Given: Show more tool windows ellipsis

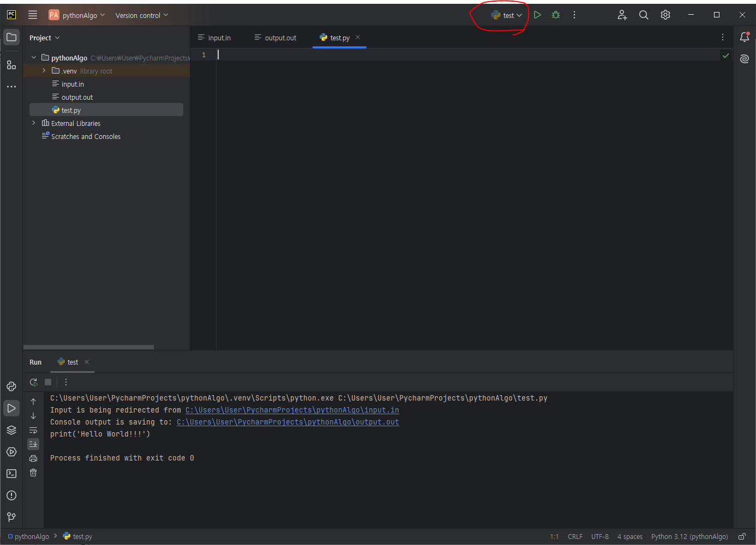Looking at the screenshot, I should [11, 87].
